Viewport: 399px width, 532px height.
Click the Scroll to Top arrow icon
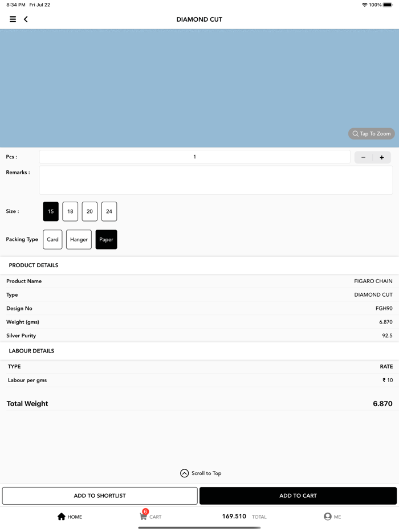(x=184, y=473)
